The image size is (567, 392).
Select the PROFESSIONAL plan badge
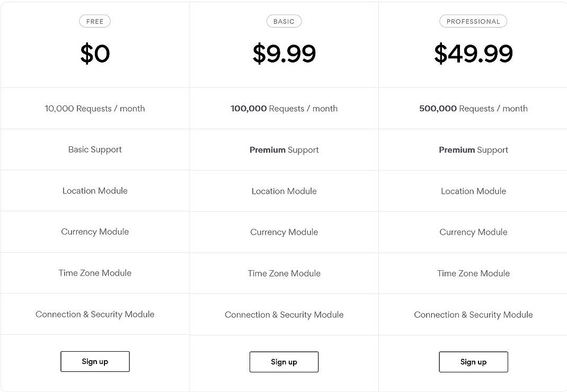[473, 21]
